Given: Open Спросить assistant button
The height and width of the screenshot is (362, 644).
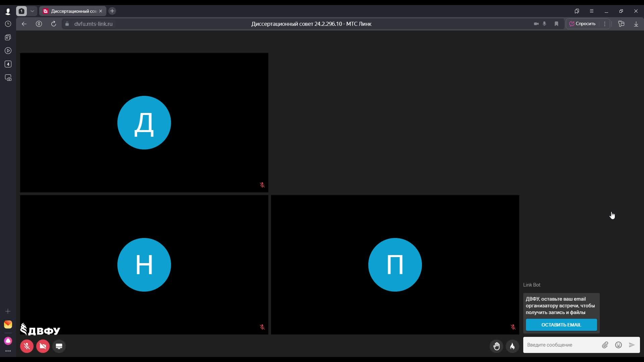Looking at the screenshot, I should click(583, 24).
